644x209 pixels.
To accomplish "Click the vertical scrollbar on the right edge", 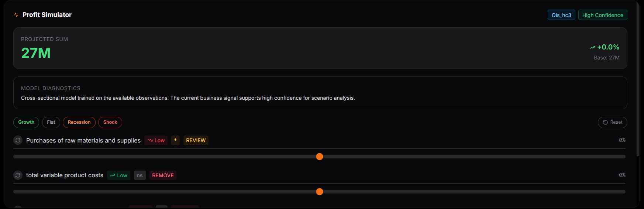I will coord(638,78).
